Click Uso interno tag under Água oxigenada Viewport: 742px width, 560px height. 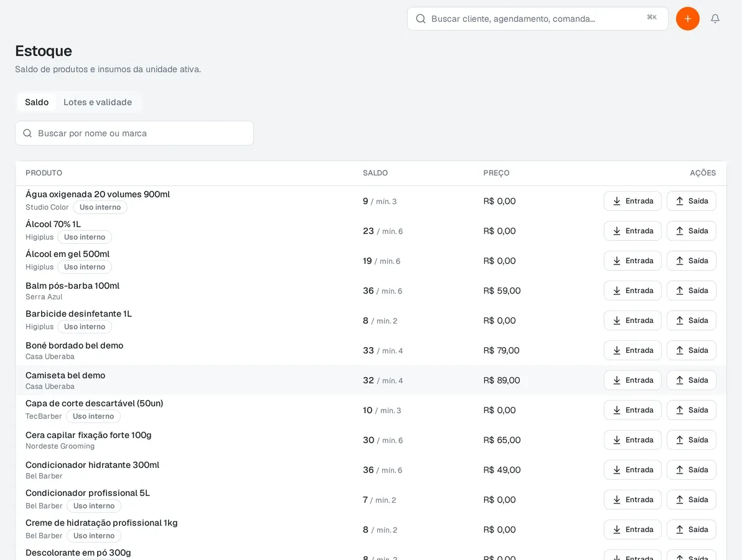point(100,207)
